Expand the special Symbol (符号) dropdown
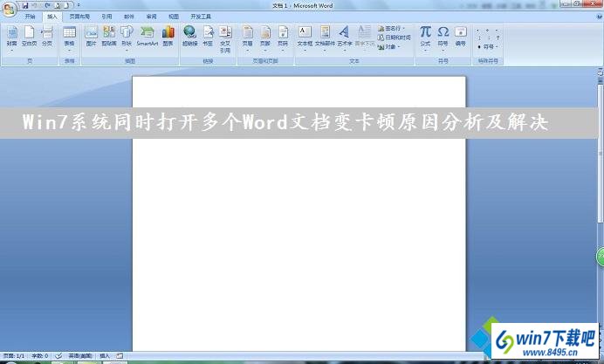Image resolution: width=604 pixels, height=364 pixels. pos(497,46)
